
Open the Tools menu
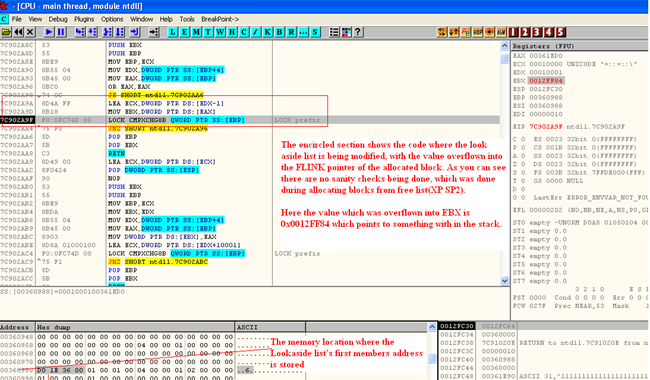pyautogui.click(x=187, y=19)
